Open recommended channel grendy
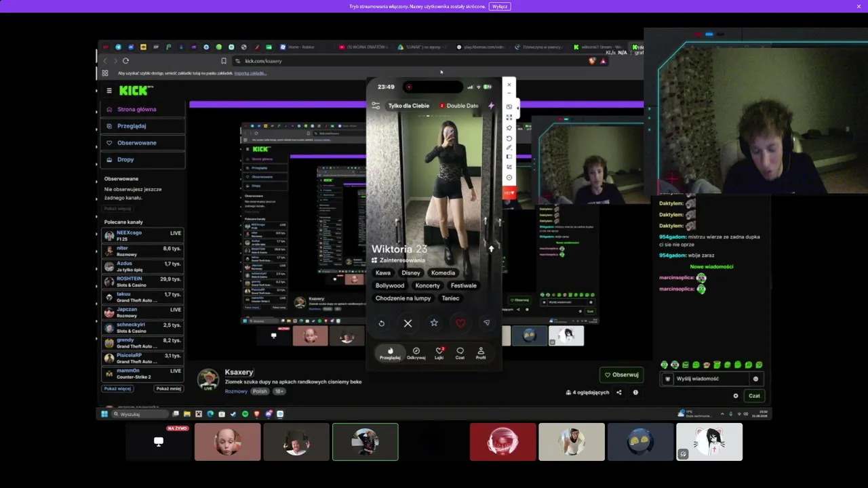The image size is (868, 488). tap(142, 343)
